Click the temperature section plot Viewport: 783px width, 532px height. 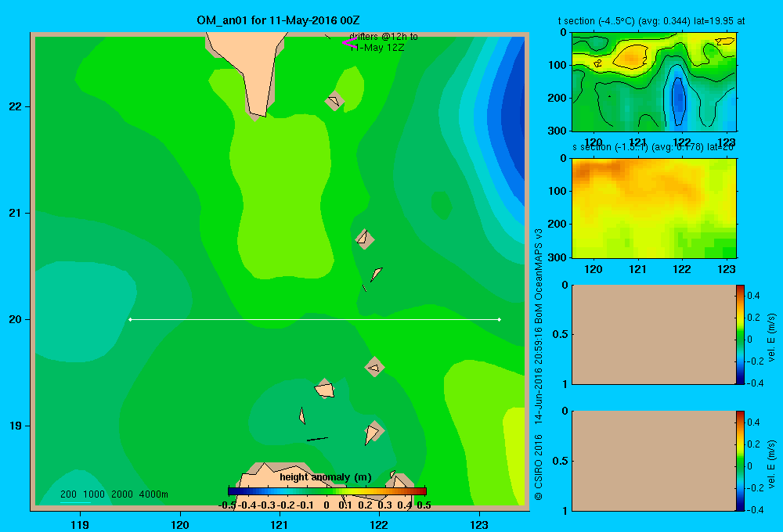pyautogui.click(x=654, y=82)
